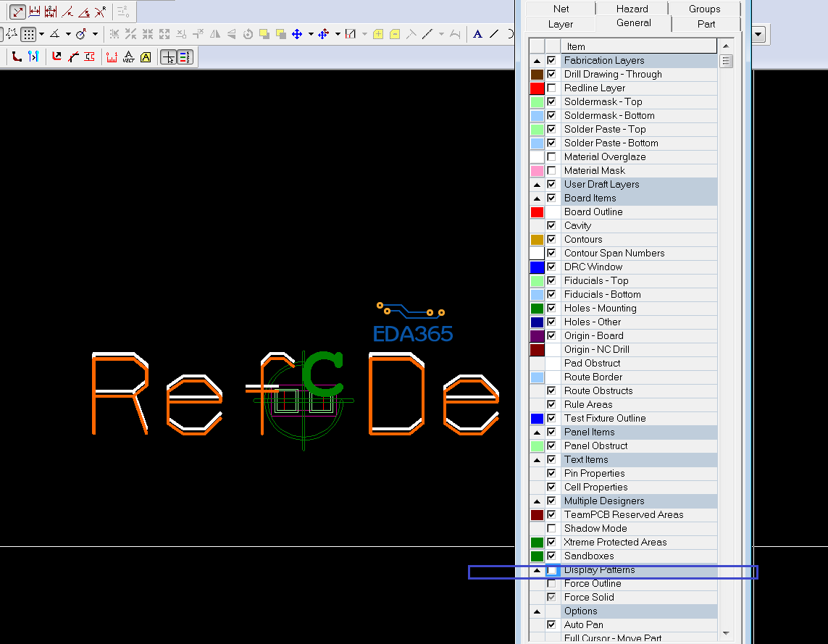Image resolution: width=828 pixels, height=644 pixels.
Task: Open dropdown arrow next to grid icon
Action: click(41, 34)
